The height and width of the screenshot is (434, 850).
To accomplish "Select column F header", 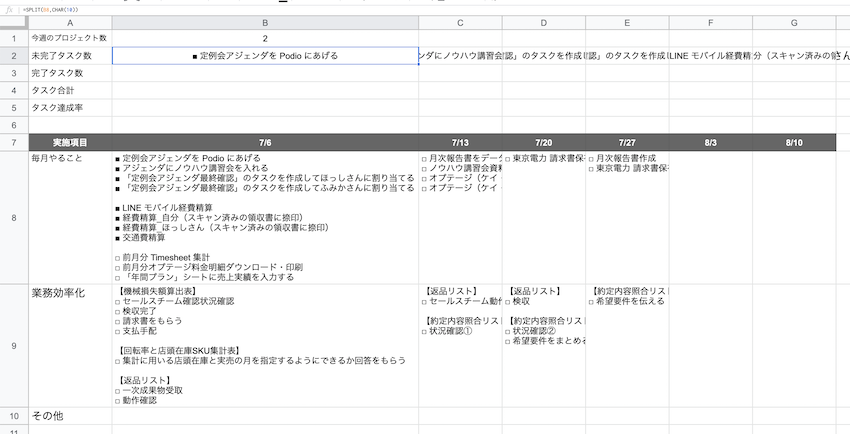I will click(x=710, y=22).
